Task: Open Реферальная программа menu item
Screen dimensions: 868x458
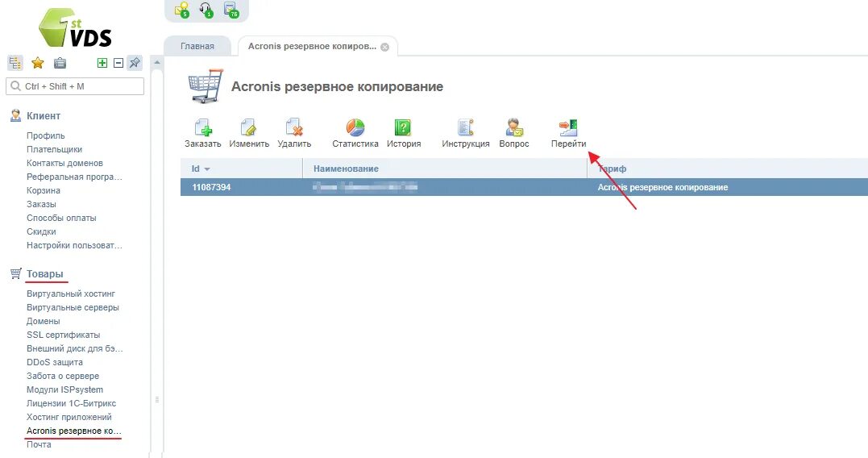Action: tap(74, 177)
